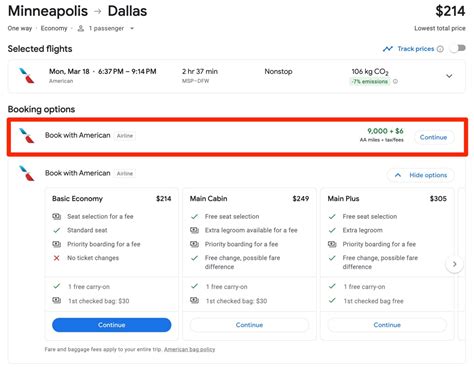Screen dimensions: 474x367
Task: Open the American bag policy link
Action: (x=190, y=349)
